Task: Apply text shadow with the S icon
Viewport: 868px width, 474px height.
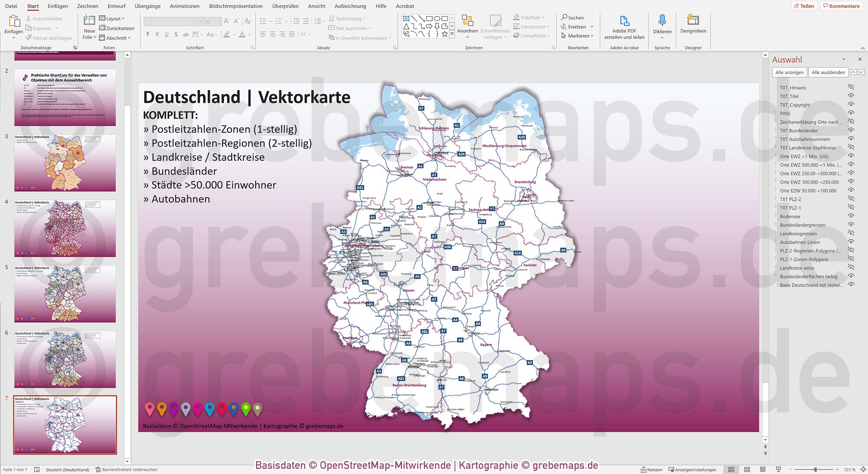Action: [176, 34]
